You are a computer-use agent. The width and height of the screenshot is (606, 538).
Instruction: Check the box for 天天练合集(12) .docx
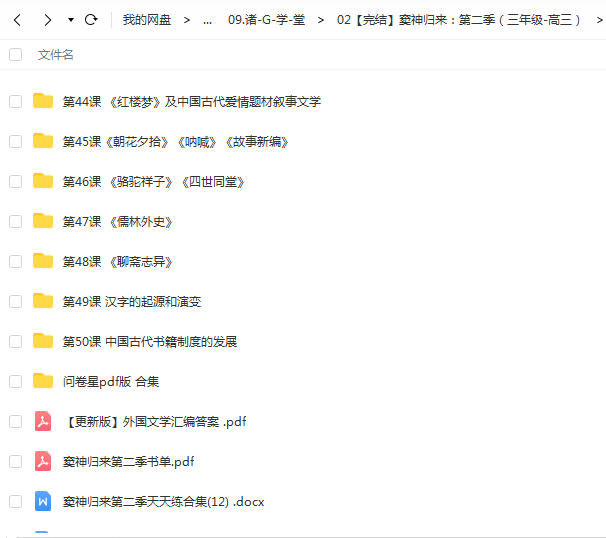click(15, 501)
